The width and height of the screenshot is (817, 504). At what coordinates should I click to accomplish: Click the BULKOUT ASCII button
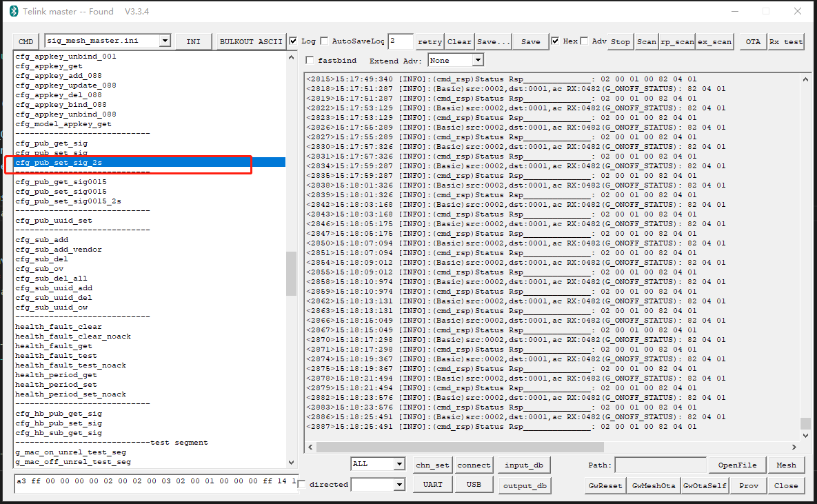click(251, 41)
